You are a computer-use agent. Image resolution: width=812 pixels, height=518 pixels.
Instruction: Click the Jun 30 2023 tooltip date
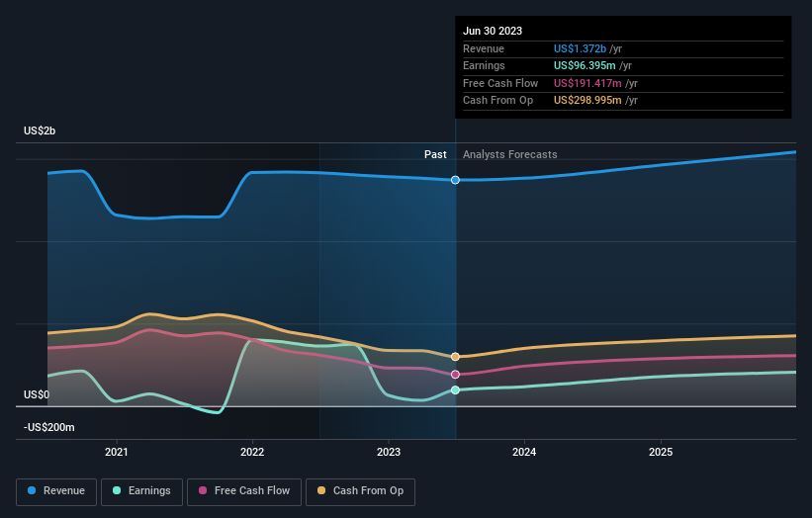pyautogui.click(x=493, y=31)
